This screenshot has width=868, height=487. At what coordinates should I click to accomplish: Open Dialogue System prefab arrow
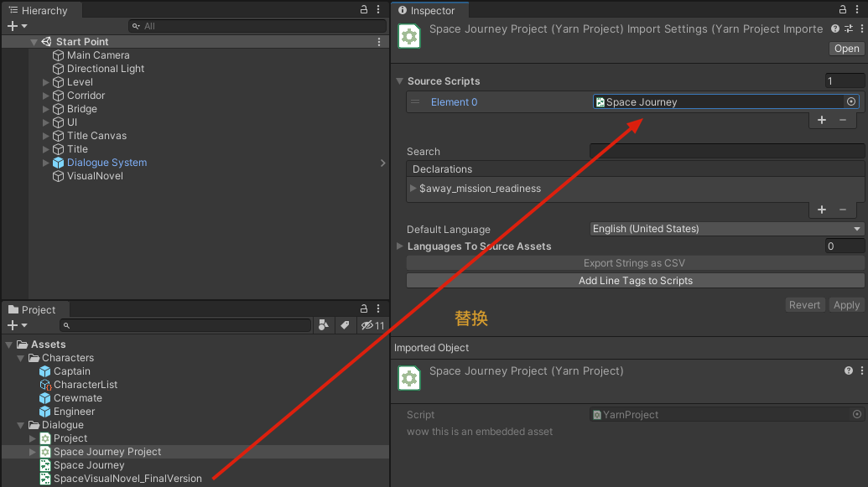pos(382,163)
